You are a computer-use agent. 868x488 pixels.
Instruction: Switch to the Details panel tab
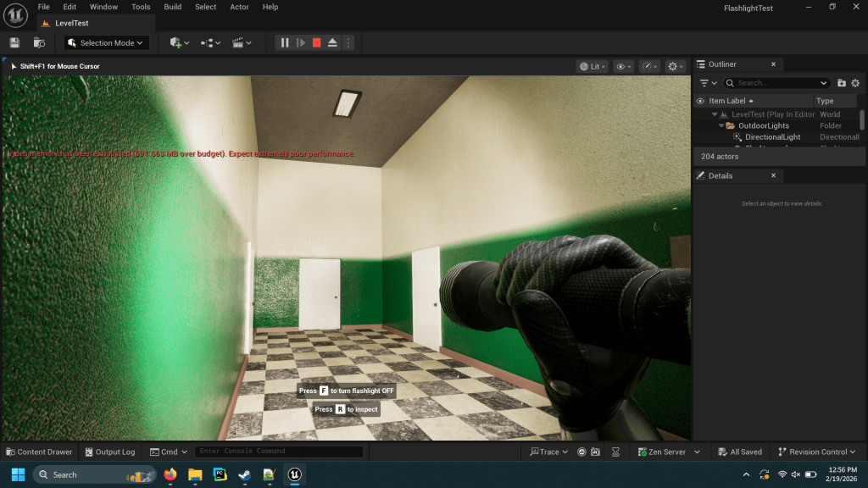(x=721, y=175)
